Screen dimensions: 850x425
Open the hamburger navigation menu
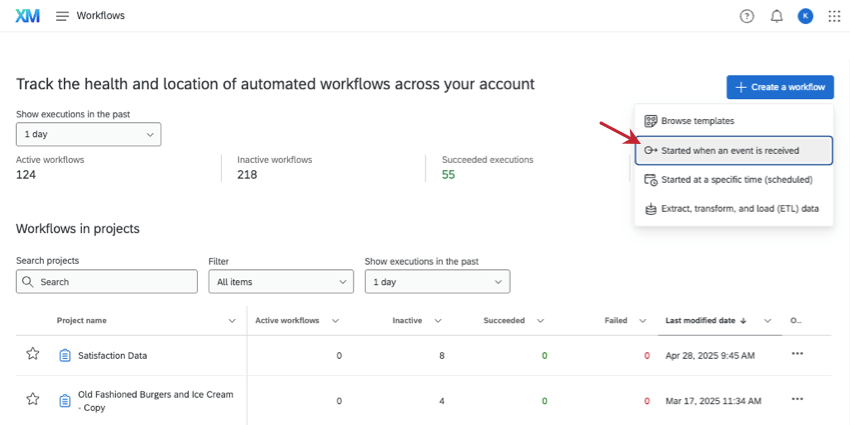[x=62, y=16]
